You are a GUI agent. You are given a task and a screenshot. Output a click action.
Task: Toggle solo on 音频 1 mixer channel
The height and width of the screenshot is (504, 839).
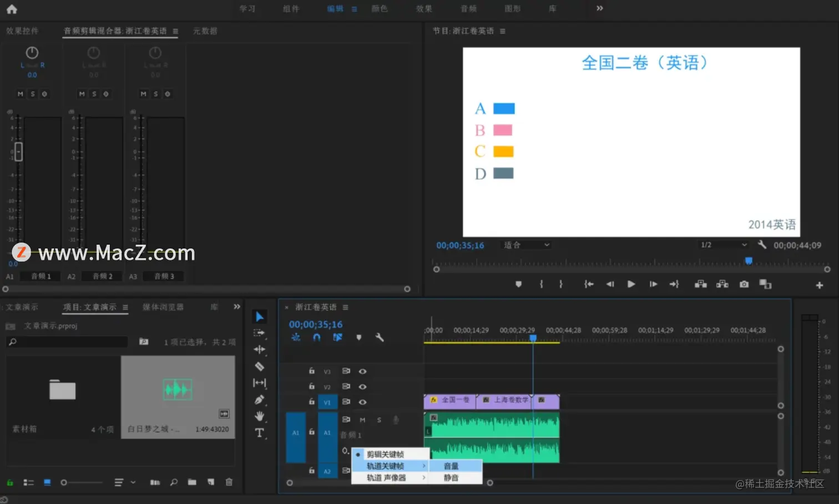[x=33, y=94]
